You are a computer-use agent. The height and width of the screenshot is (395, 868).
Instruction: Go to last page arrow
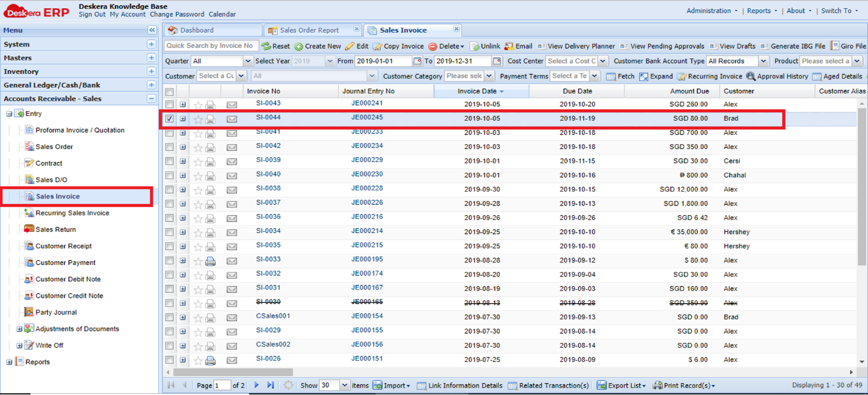pyautogui.click(x=270, y=385)
